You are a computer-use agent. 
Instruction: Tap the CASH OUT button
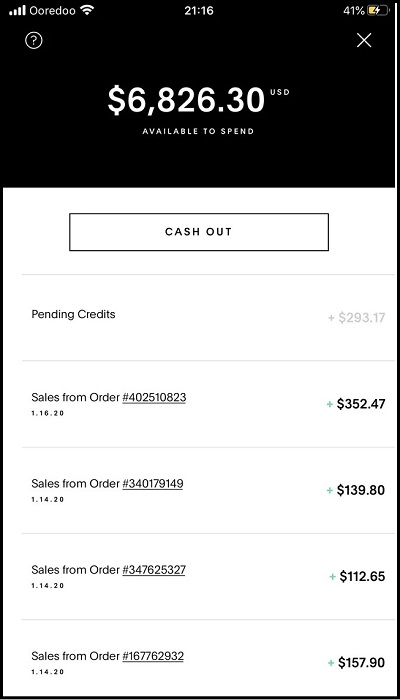199,232
